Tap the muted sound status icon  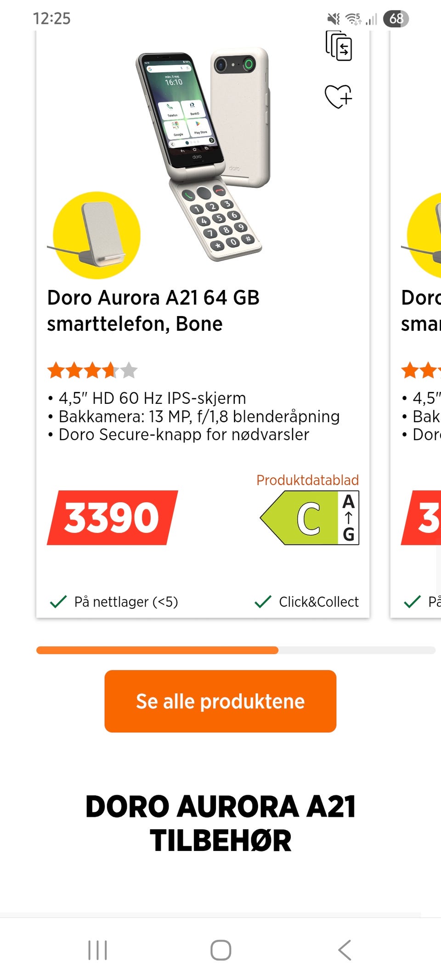point(334,19)
